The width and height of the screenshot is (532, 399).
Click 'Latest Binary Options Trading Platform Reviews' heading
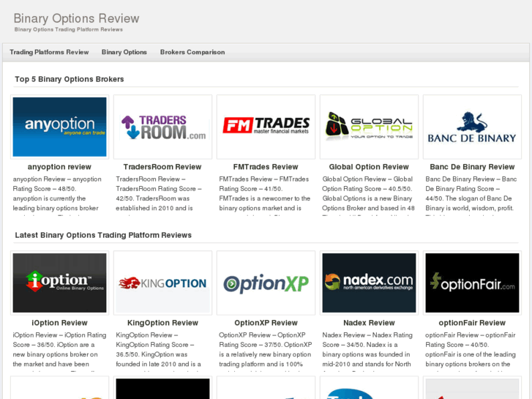coord(103,235)
